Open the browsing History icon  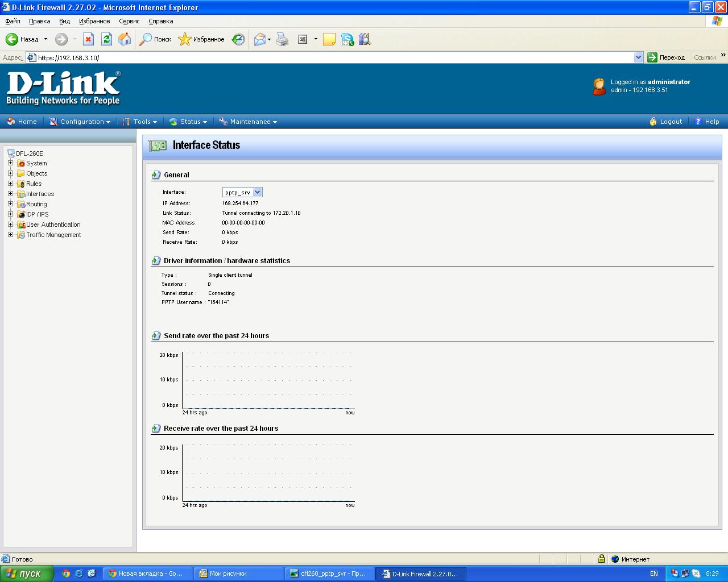[238, 39]
